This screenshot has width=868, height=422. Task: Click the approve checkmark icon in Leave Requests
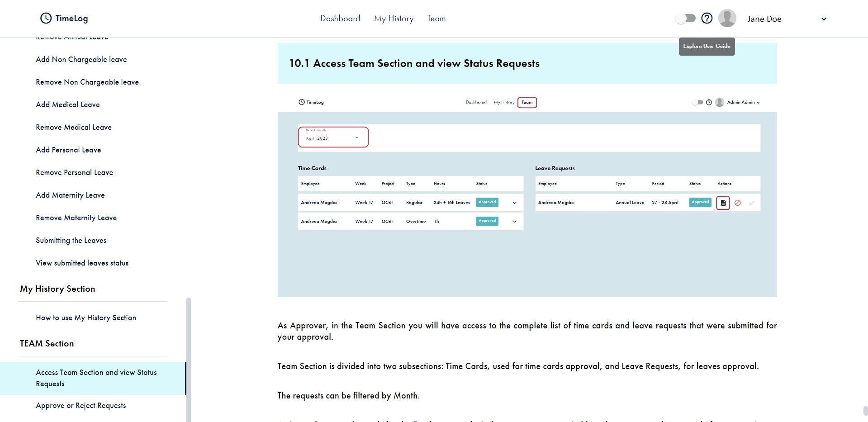751,203
